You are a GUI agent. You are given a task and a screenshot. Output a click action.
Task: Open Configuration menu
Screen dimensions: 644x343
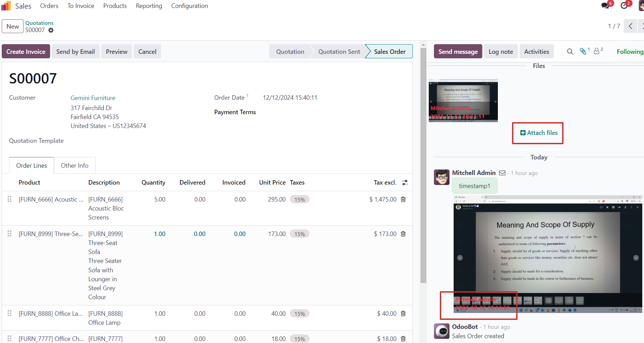click(190, 6)
